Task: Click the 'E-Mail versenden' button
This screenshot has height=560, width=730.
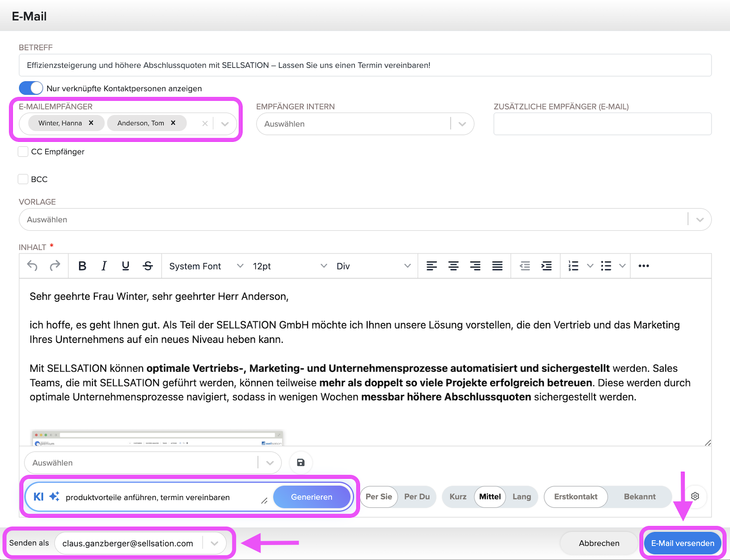Action: 683,543
